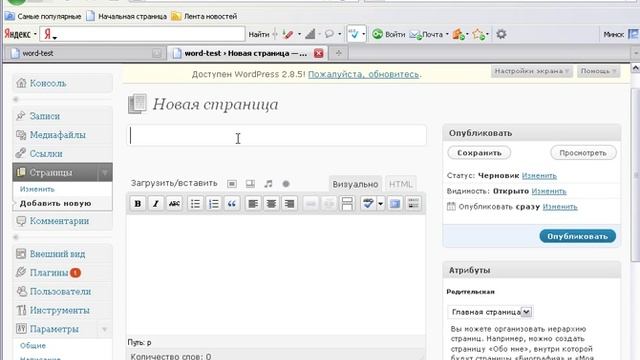Click the Пожалуйста, обновитесь update link
640x360 pixels.
pos(363,74)
